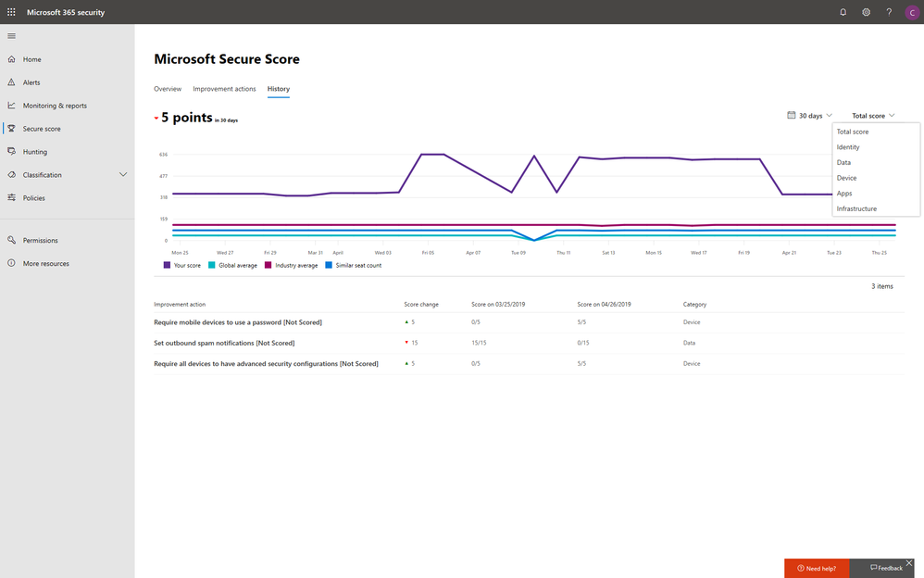Close the Feedback bar

(909, 563)
